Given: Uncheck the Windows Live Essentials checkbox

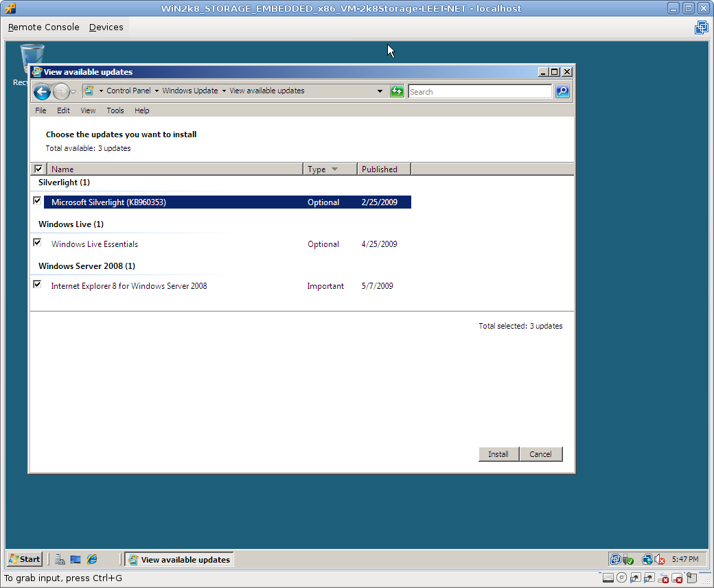Looking at the screenshot, I should [37, 243].
